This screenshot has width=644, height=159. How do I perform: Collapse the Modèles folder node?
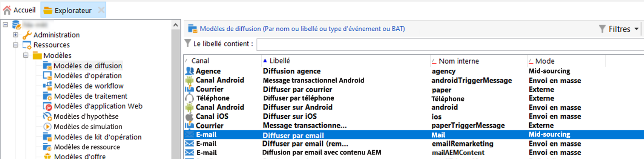(x=26, y=55)
